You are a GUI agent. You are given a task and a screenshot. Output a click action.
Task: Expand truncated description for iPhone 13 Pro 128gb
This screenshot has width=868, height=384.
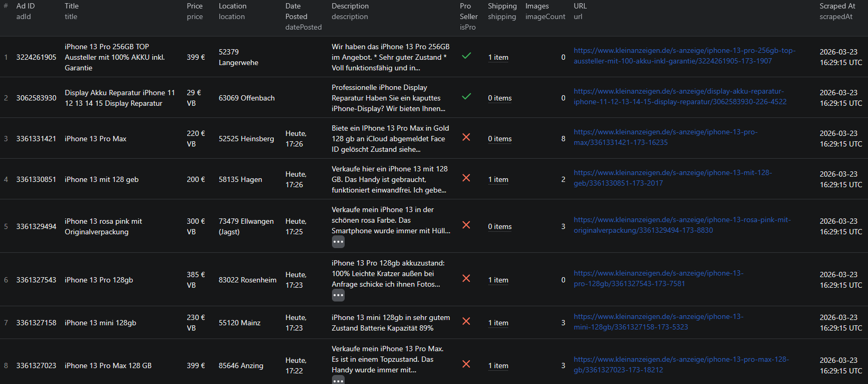pyautogui.click(x=338, y=296)
